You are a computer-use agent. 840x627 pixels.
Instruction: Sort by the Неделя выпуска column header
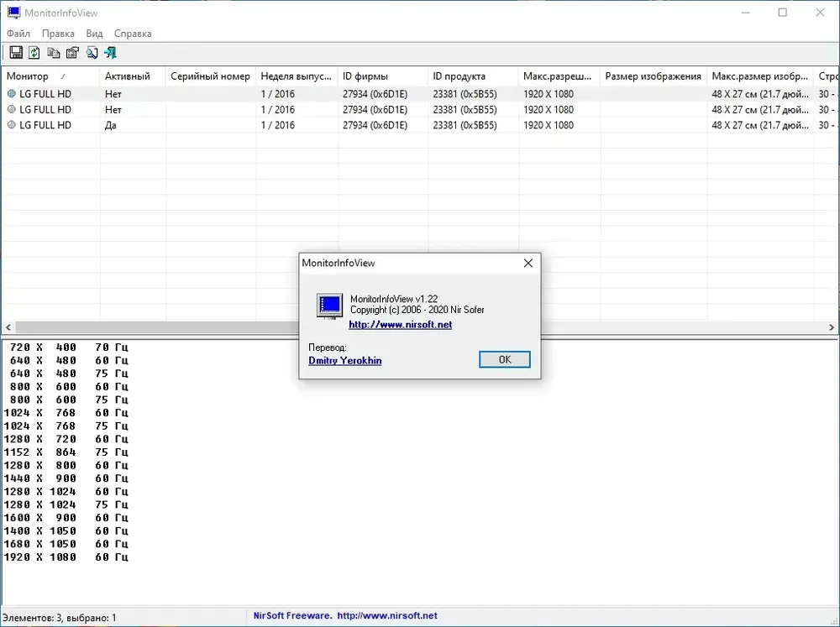(x=297, y=76)
